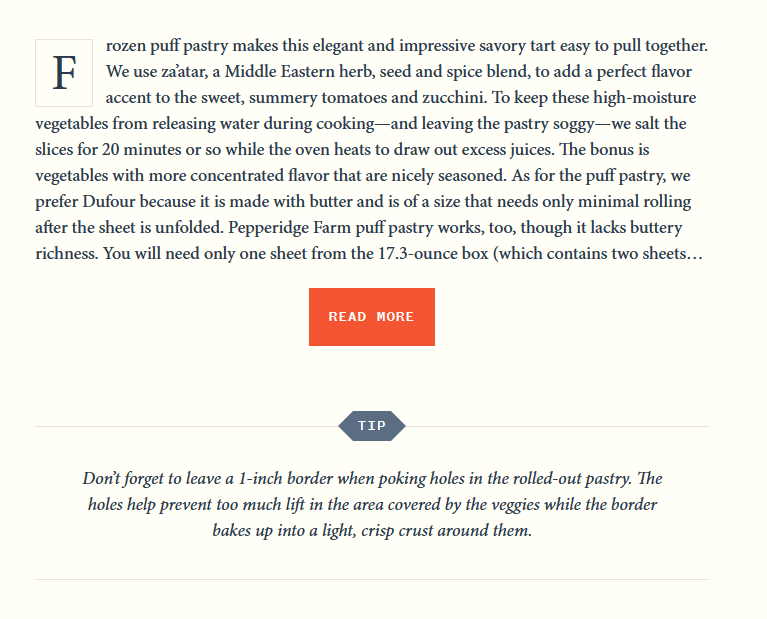Image resolution: width=767 pixels, height=619 pixels.
Task: Click the READ MORE button
Action: [371, 317]
